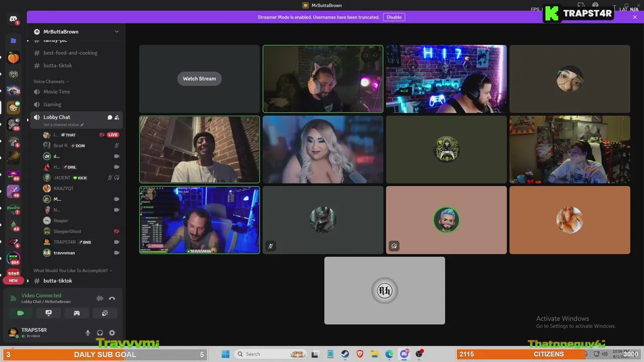Open File Explorer from taskbar
Image resolution: width=644 pixels, height=362 pixels.
pyautogui.click(x=374, y=354)
